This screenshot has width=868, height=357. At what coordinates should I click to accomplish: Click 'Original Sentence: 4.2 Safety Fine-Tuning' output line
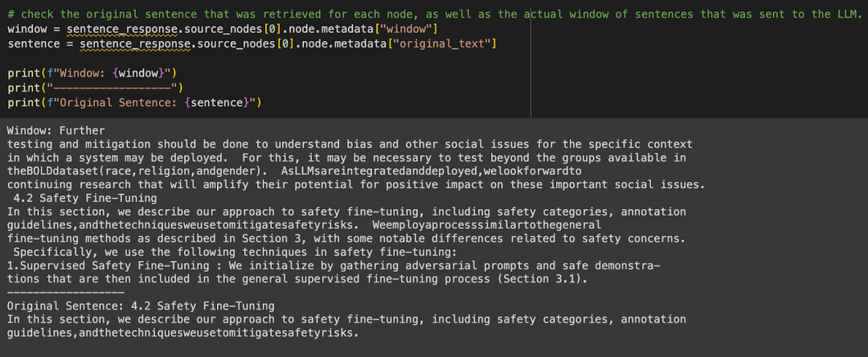pyautogui.click(x=141, y=306)
